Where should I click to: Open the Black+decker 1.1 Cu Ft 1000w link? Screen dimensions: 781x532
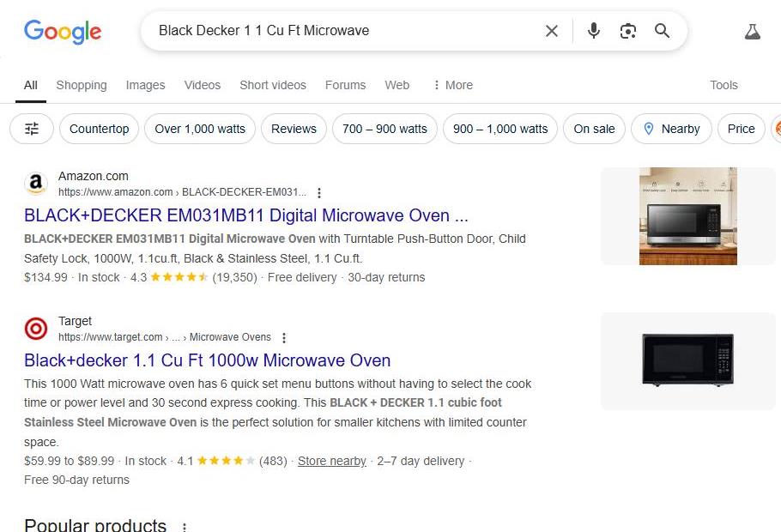coord(207,360)
